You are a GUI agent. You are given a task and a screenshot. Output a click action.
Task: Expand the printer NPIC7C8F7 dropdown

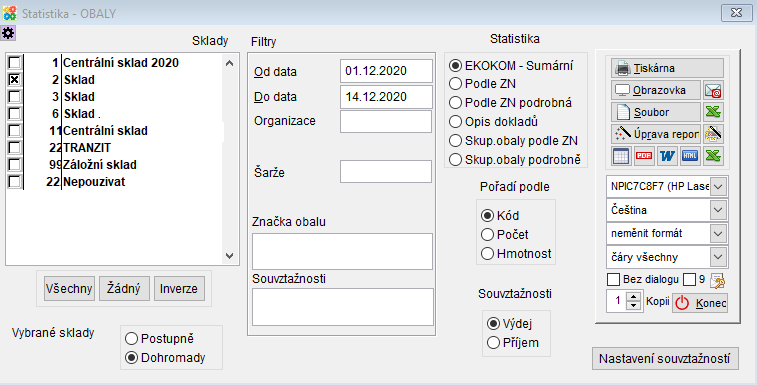718,186
